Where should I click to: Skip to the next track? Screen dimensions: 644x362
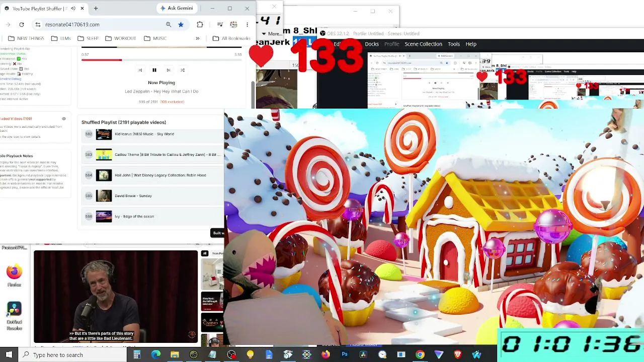point(169,70)
